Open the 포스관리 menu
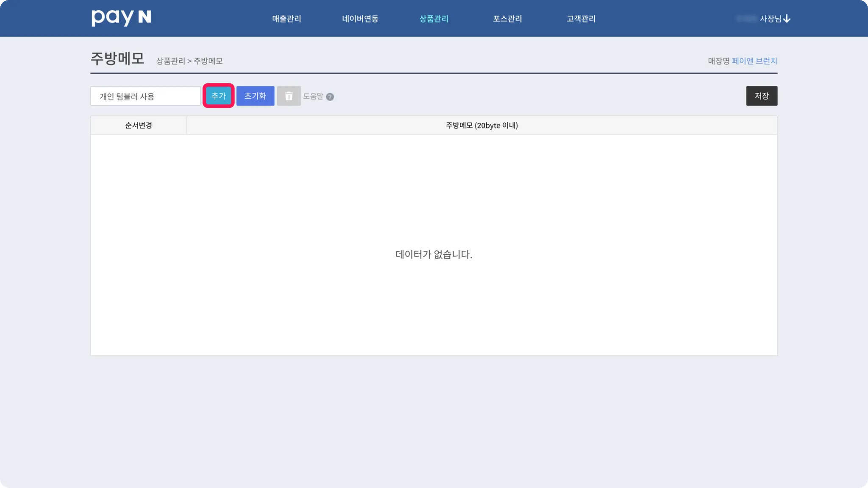Screen dimensions: 868x488 (507, 19)
